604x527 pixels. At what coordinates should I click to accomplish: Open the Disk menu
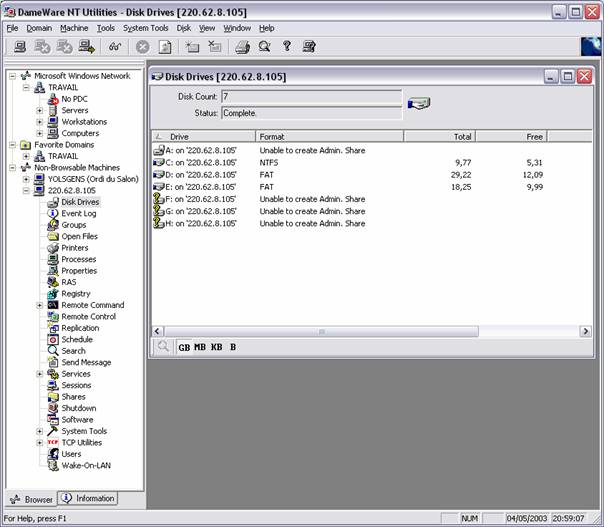tap(184, 28)
